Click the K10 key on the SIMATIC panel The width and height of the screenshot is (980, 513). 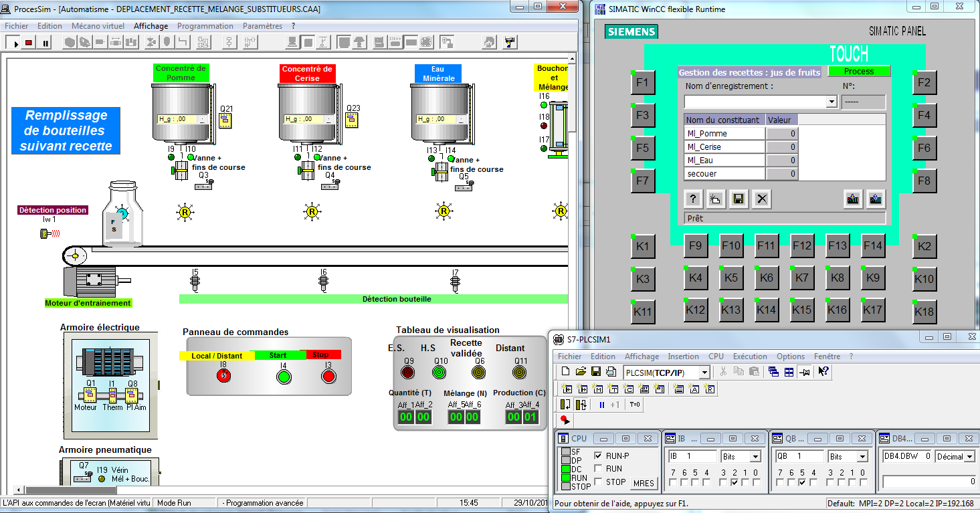[924, 279]
